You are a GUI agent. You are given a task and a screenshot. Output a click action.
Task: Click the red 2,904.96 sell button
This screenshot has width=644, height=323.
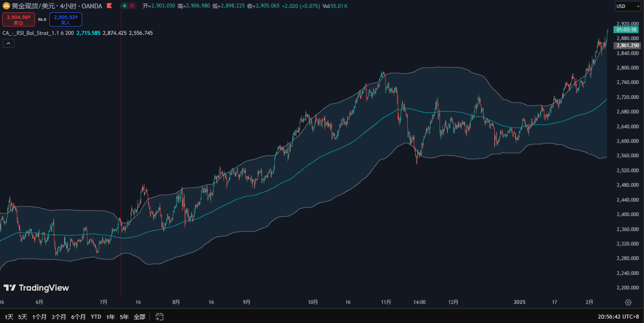(x=19, y=19)
